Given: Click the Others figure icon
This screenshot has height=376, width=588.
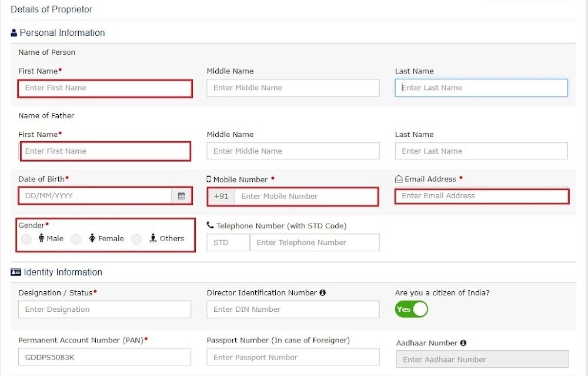Looking at the screenshot, I should tap(153, 238).
